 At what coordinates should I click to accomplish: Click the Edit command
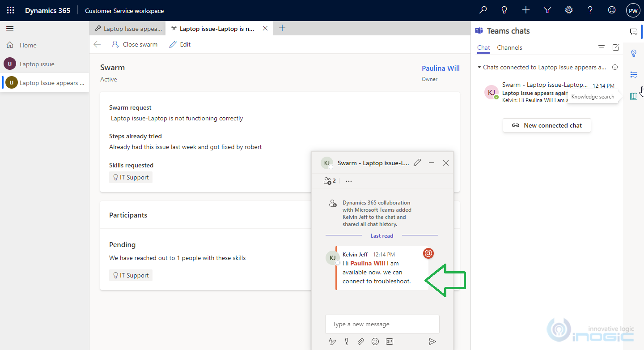click(x=180, y=44)
